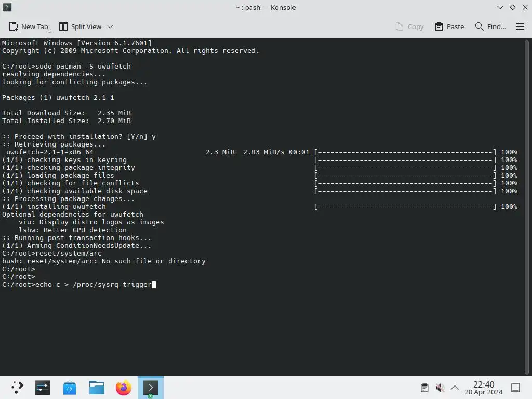This screenshot has height=399, width=532.
Task: Open System Settings from taskbar
Action: pyautogui.click(x=43, y=388)
